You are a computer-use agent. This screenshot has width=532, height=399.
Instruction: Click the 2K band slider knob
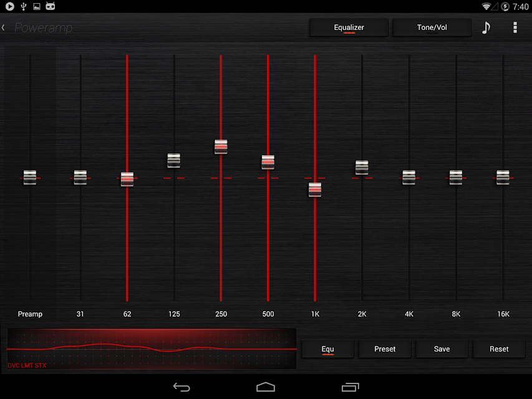point(362,167)
